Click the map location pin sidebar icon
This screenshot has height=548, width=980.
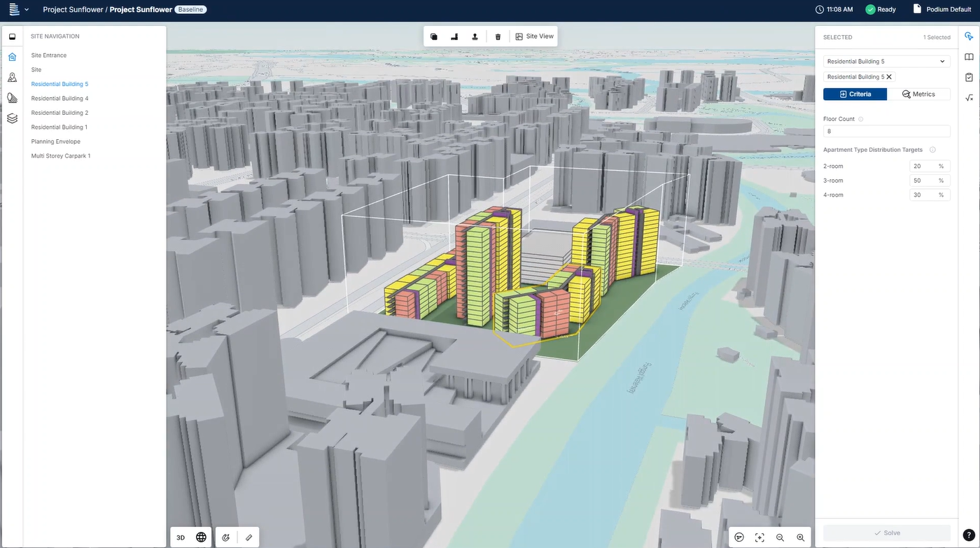tap(12, 78)
